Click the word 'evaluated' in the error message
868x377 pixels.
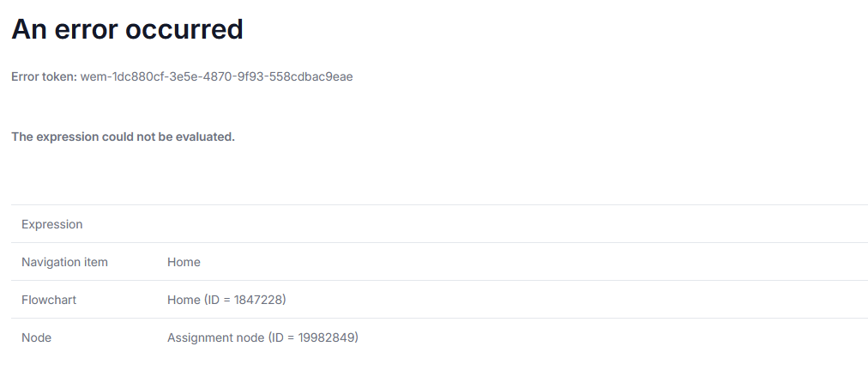pyautogui.click(x=205, y=137)
